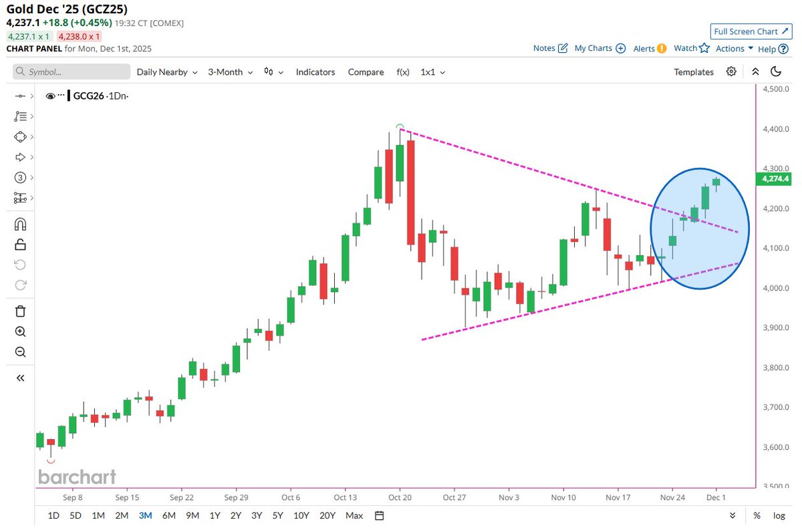
Task: Open Alerts link
Action: click(650, 48)
